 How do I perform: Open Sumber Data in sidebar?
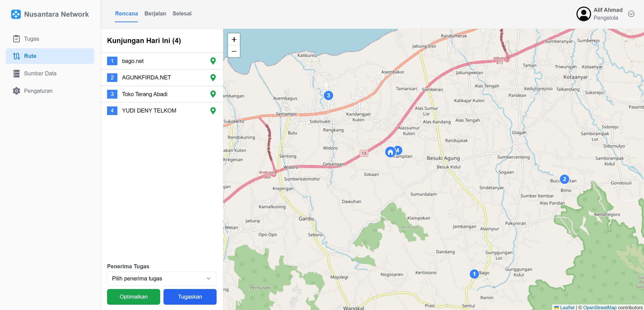50,73
